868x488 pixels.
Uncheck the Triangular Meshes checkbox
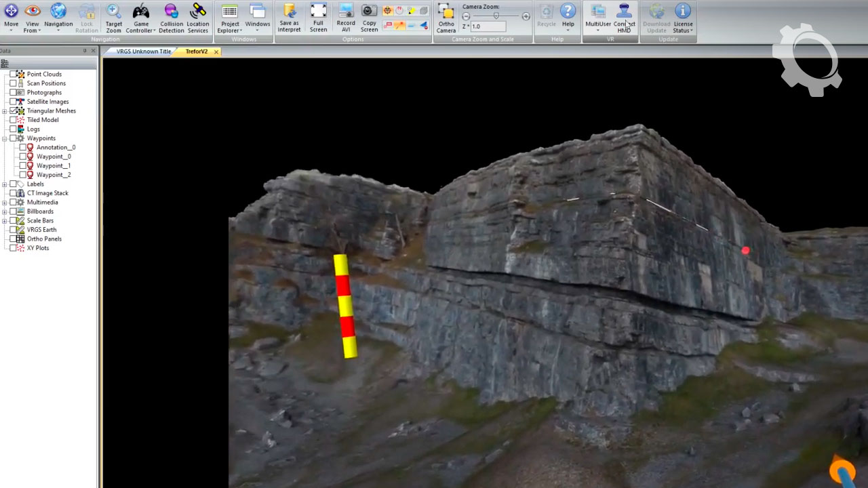tap(13, 110)
